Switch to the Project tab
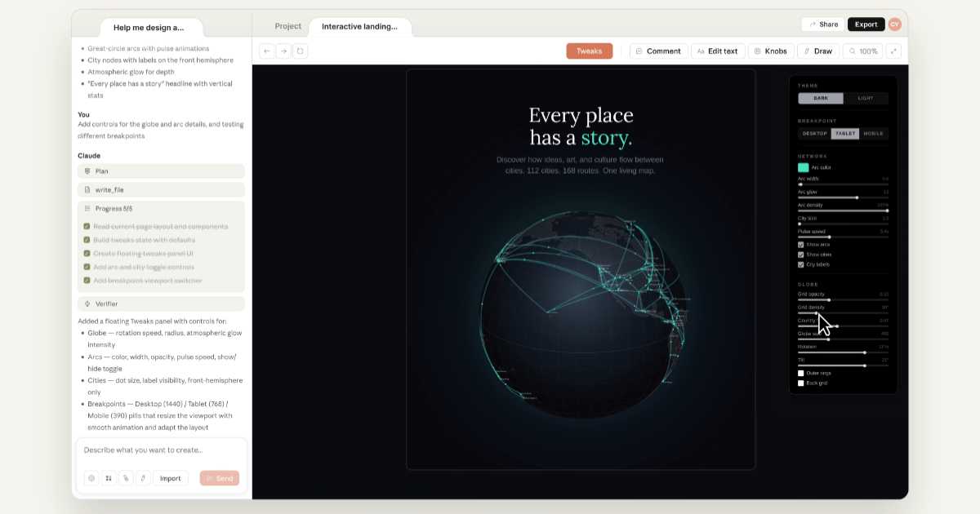The image size is (980, 514). pyautogui.click(x=287, y=26)
